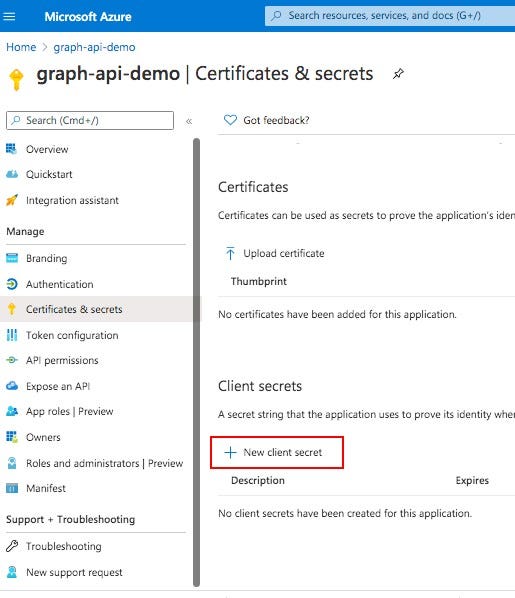Click the Client secrets section heading
515x598 pixels.
pos(260,386)
